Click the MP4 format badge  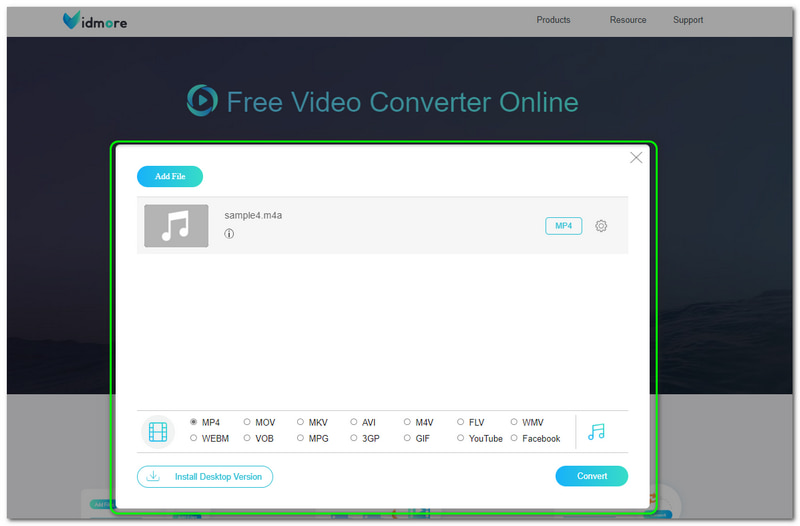click(563, 226)
